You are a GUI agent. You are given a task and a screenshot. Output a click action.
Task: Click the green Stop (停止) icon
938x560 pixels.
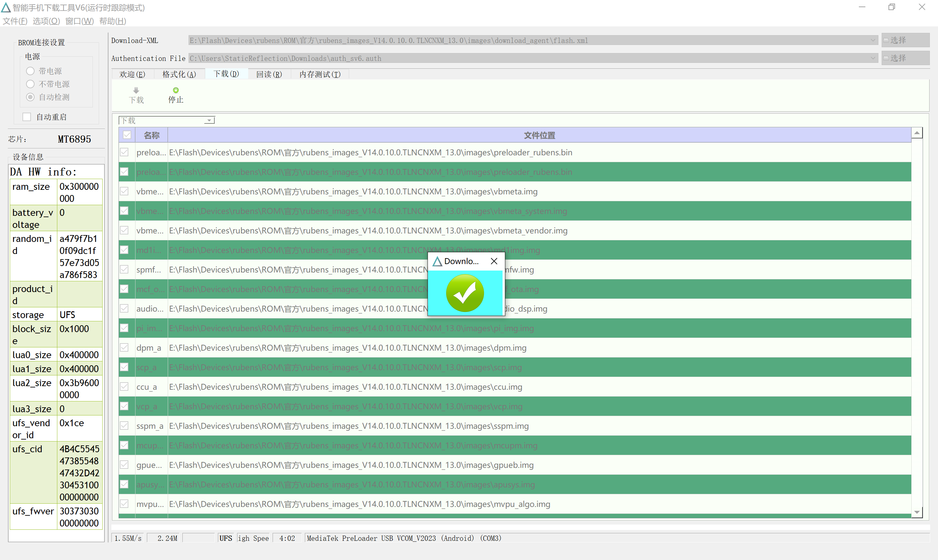tap(176, 90)
